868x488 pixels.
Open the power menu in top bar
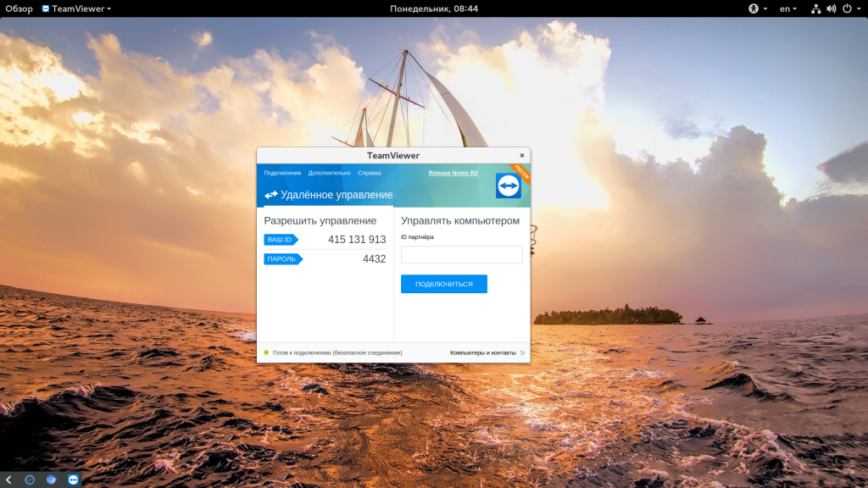coord(851,8)
